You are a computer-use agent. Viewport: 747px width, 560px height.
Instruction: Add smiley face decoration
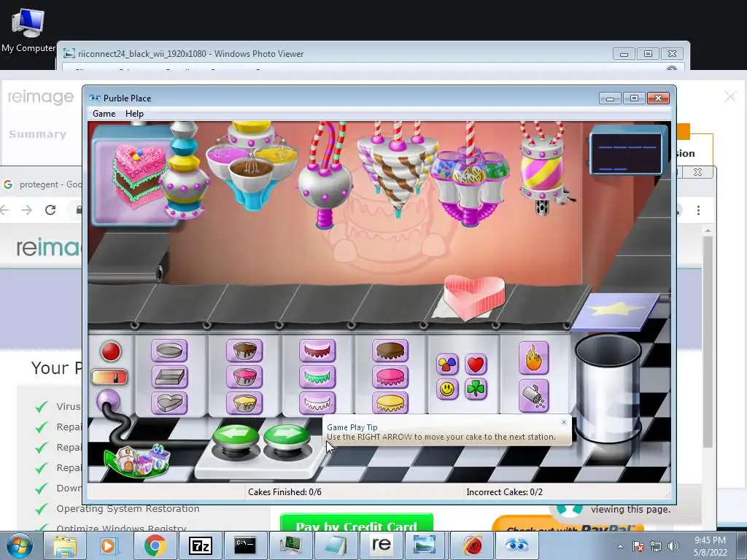(447, 389)
